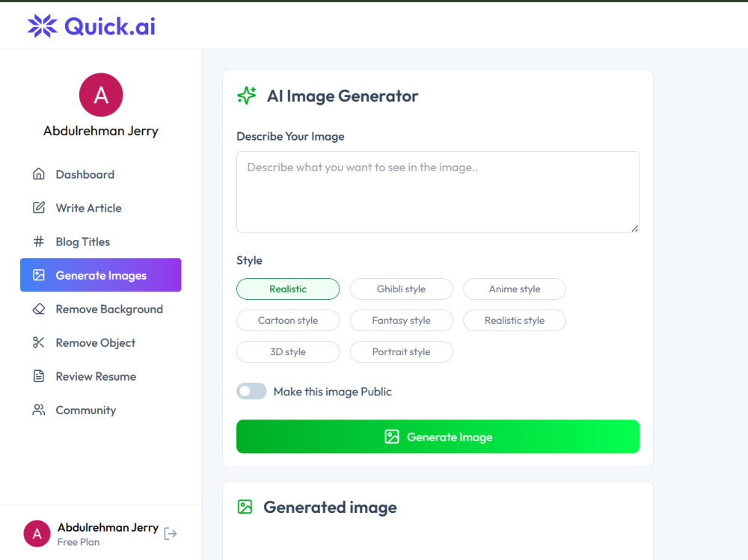This screenshot has width=748, height=560.
Task: Click the Write Article pencil icon
Action: [39, 208]
